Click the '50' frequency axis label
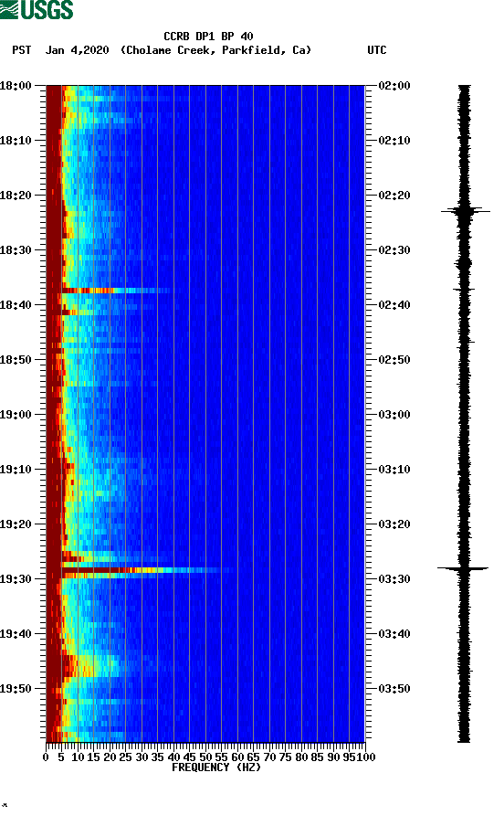This screenshot has height=815, width=504. coord(205,757)
